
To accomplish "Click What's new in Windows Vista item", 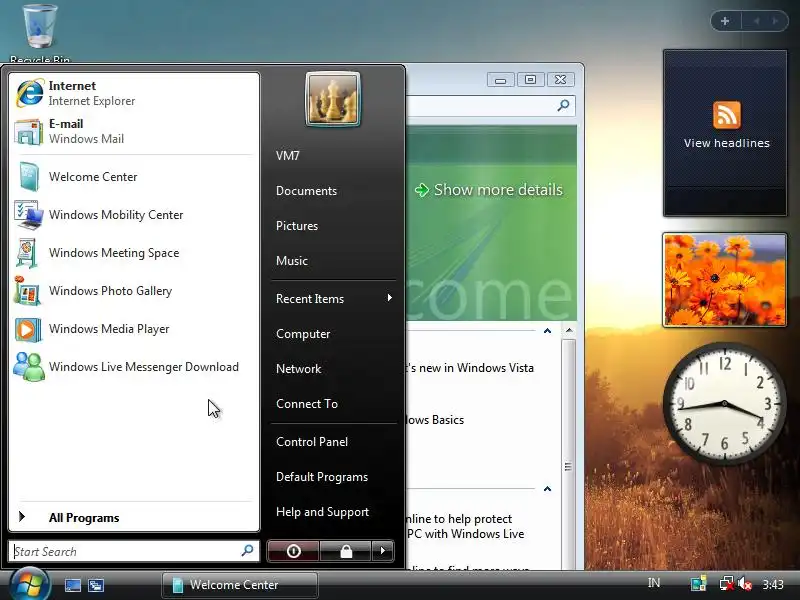I will click(469, 368).
